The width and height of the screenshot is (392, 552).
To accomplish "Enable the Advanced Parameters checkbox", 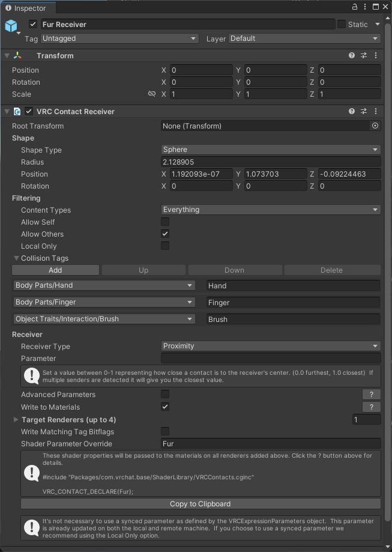I will coord(165,394).
